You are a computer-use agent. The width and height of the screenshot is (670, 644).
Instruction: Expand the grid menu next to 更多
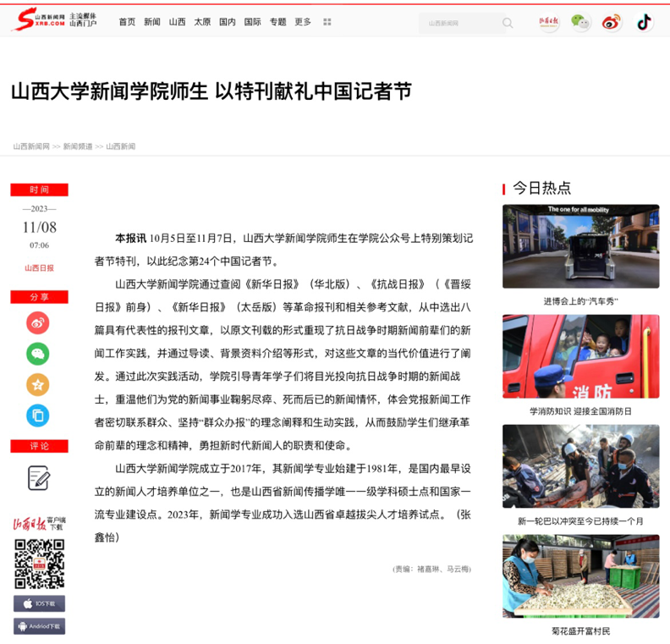coord(327,22)
